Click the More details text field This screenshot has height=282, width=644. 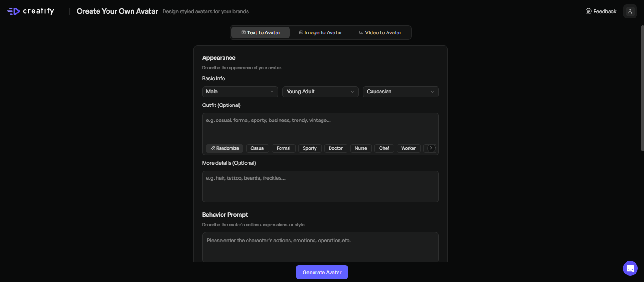pyautogui.click(x=321, y=186)
